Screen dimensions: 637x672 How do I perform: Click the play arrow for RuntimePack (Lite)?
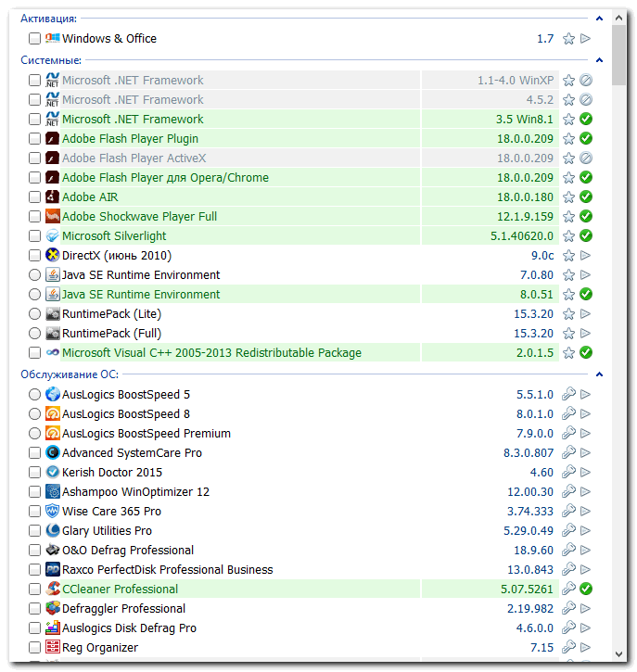click(x=585, y=314)
